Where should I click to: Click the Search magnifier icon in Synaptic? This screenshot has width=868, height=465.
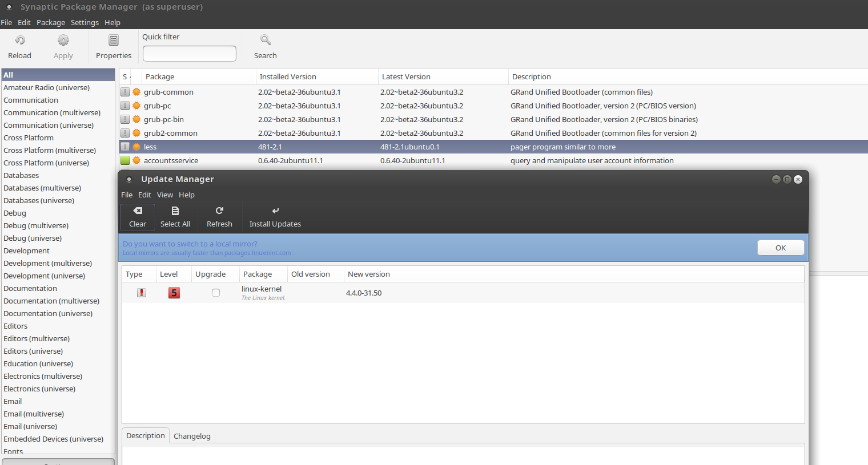[x=266, y=40]
